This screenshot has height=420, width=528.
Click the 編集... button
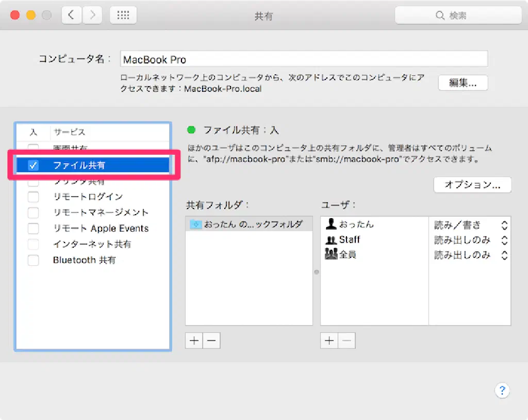tap(463, 83)
